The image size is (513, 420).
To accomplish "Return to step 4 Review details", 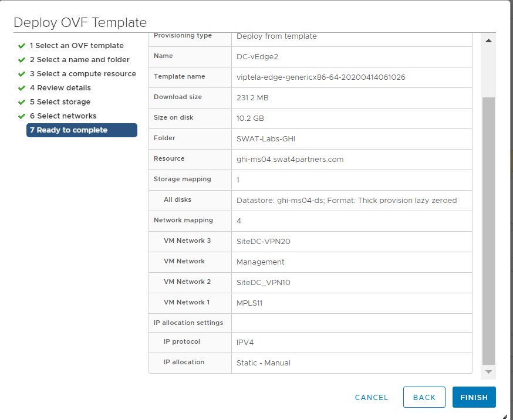I will click(60, 88).
